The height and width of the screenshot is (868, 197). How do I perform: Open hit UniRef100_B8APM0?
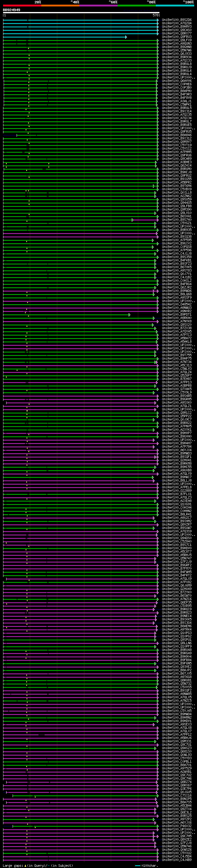click(x=176, y=91)
